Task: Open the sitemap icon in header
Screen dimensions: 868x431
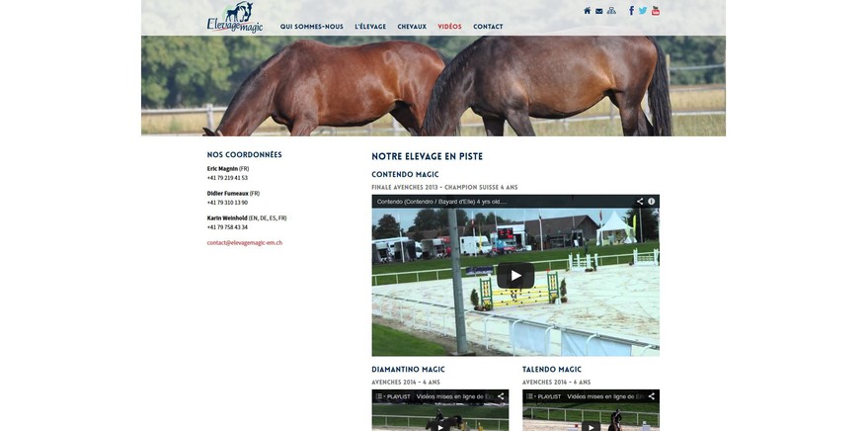Action: 611,11
